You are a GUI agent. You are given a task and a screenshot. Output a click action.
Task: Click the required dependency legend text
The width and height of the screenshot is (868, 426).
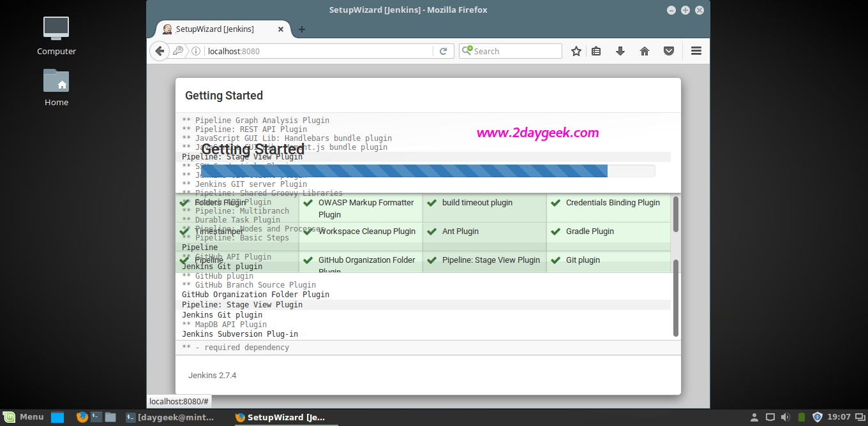(x=236, y=348)
